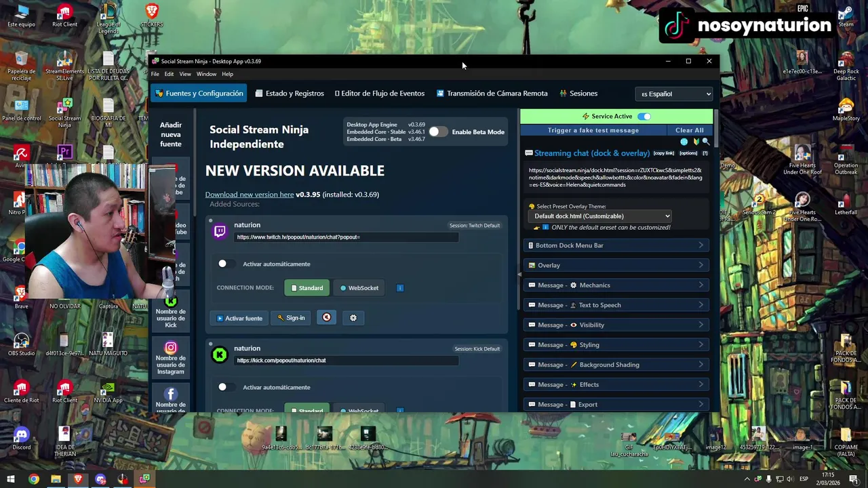Open MapleStory desktop shortcut

(846, 110)
